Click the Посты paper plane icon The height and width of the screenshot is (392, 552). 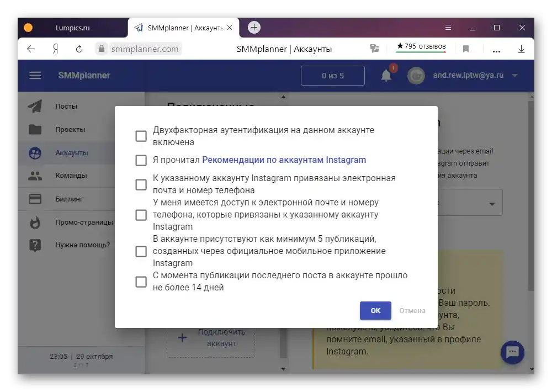(35, 106)
